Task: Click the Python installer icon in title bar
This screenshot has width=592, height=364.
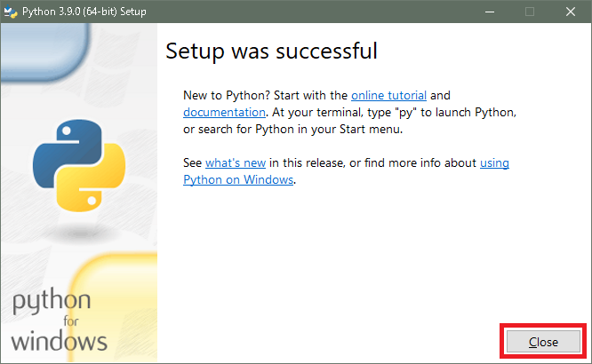Action: [x=10, y=12]
